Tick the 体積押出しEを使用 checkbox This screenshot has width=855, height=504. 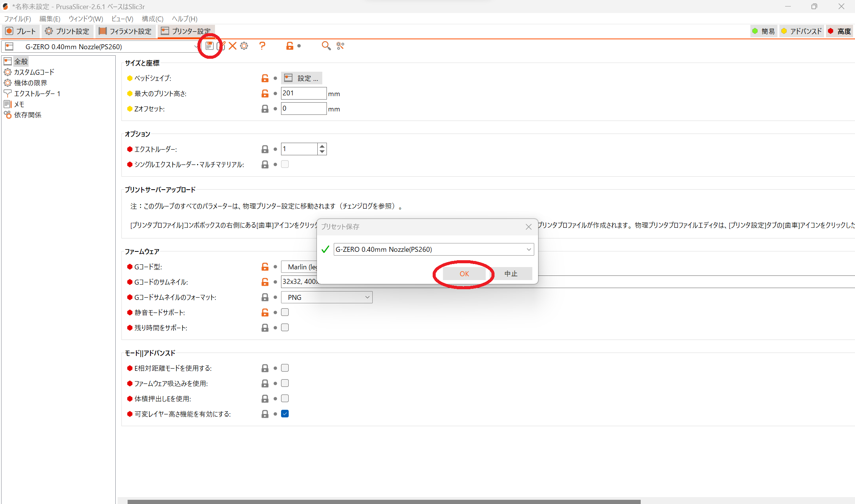click(x=285, y=398)
